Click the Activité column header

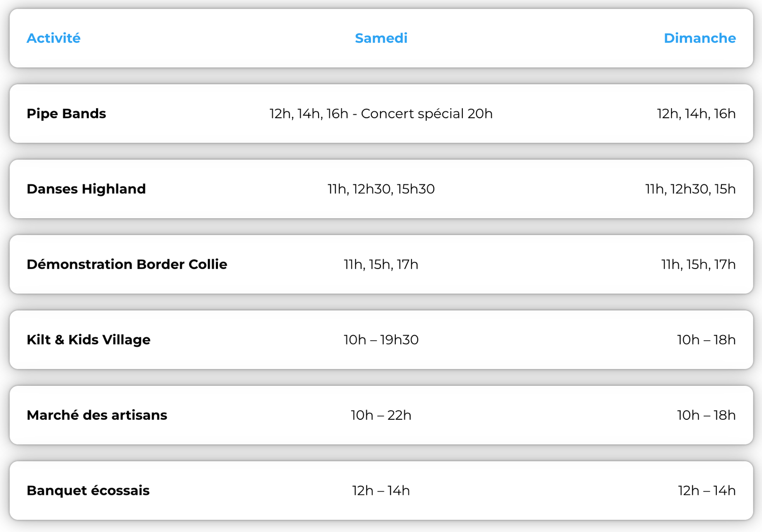tap(53, 38)
